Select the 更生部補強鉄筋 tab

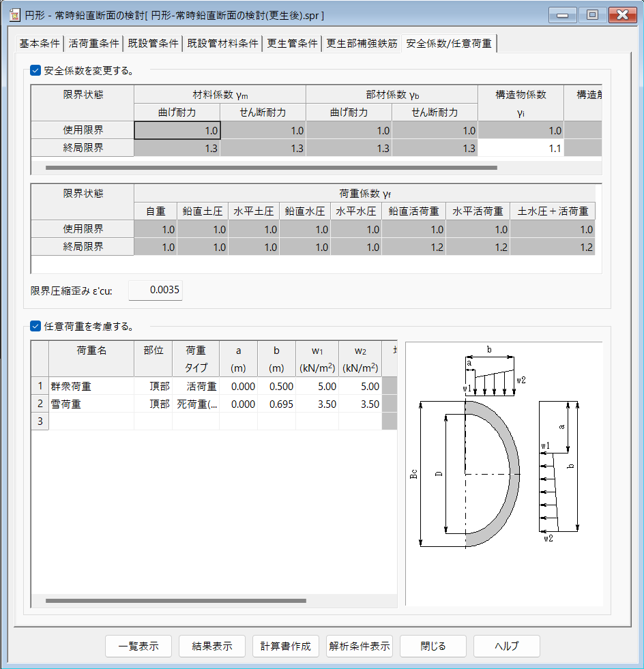[x=362, y=44]
